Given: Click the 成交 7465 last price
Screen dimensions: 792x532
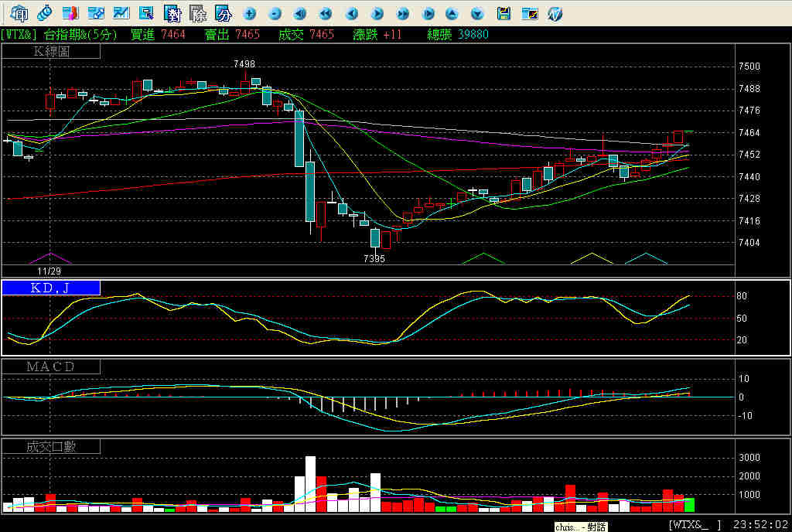Looking at the screenshot, I should (306, 35).
